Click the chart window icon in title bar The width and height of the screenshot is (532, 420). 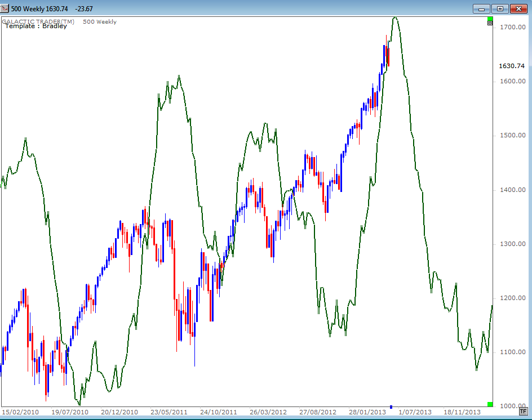(5, 8)
